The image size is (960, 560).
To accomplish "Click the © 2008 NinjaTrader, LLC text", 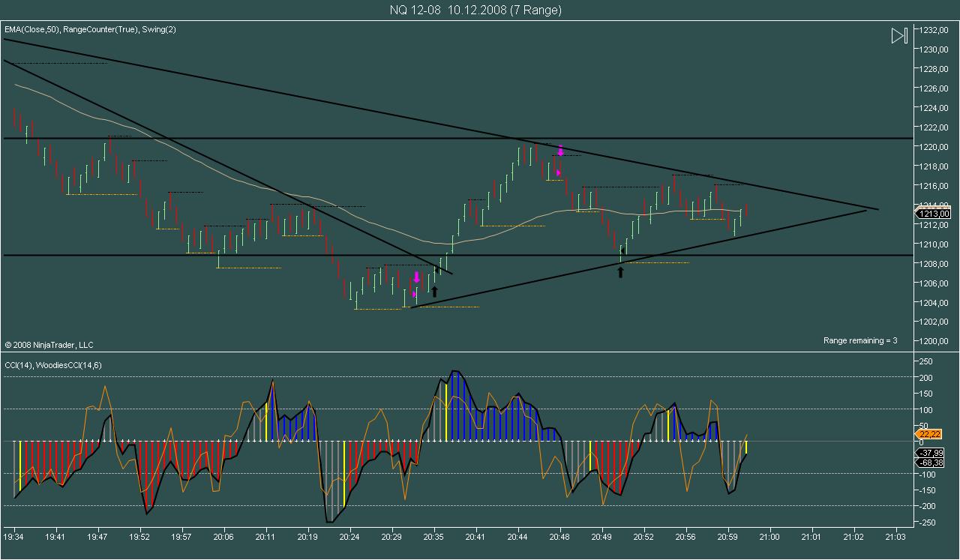I will click(x=49, y=345).
